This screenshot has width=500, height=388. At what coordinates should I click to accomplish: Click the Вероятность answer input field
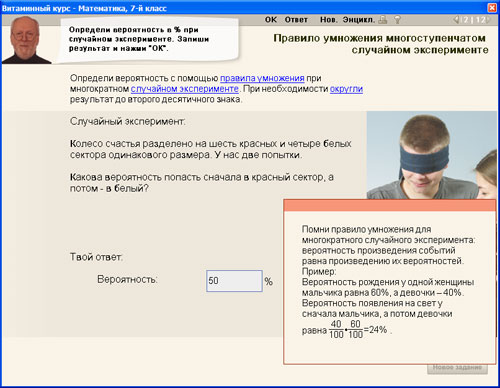click(234, 281)
